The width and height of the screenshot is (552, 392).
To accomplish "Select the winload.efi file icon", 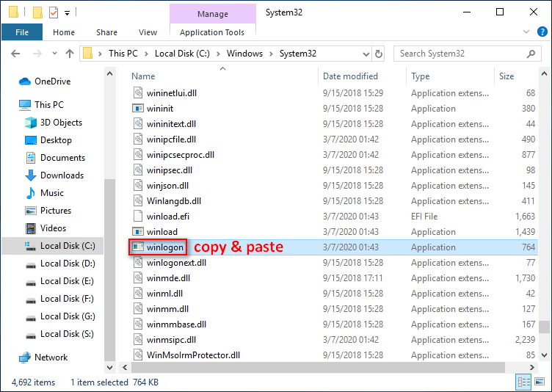I will click(138, 217).
